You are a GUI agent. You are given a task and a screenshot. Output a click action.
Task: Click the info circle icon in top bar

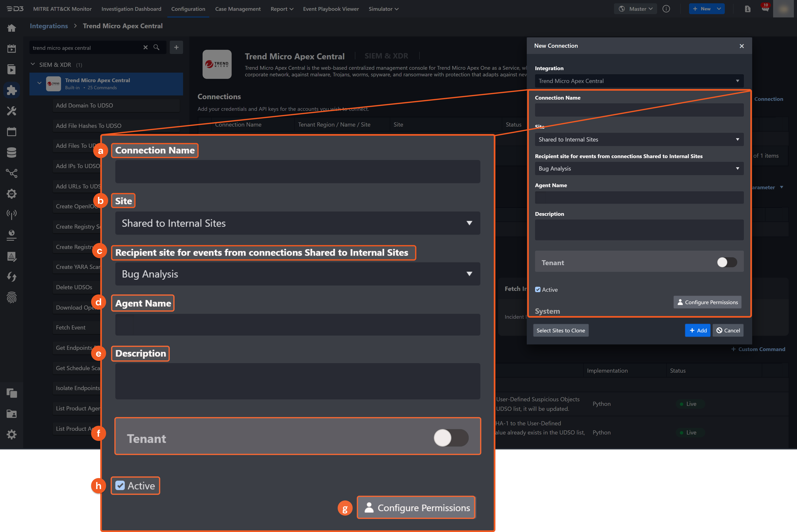(666, 9)
